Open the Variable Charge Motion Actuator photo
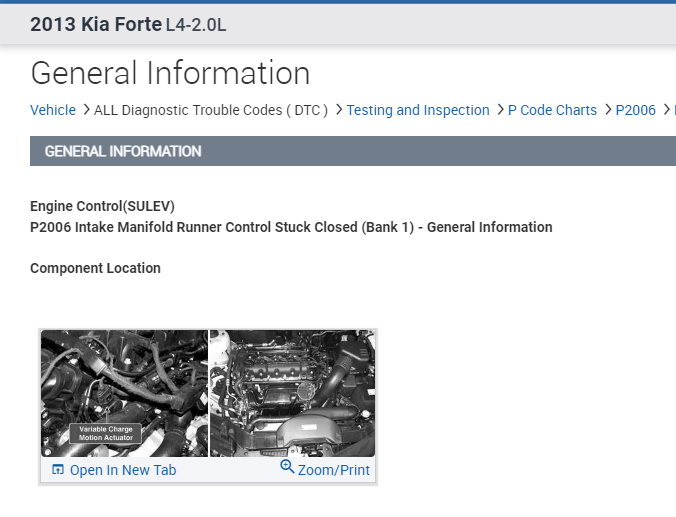The image size is (676, 517). 124,394
